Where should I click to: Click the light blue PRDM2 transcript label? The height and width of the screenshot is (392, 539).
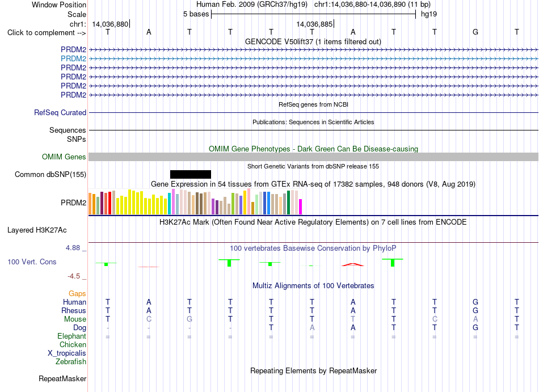coord(73,59)
